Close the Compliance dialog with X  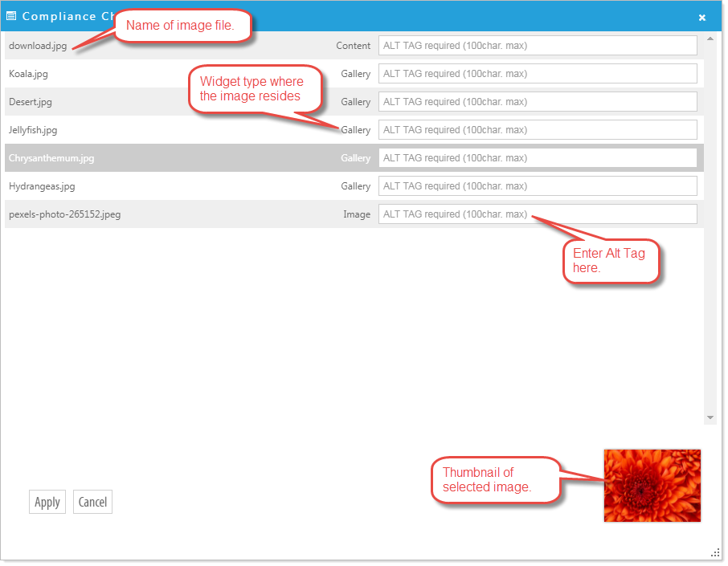[702, 18]
